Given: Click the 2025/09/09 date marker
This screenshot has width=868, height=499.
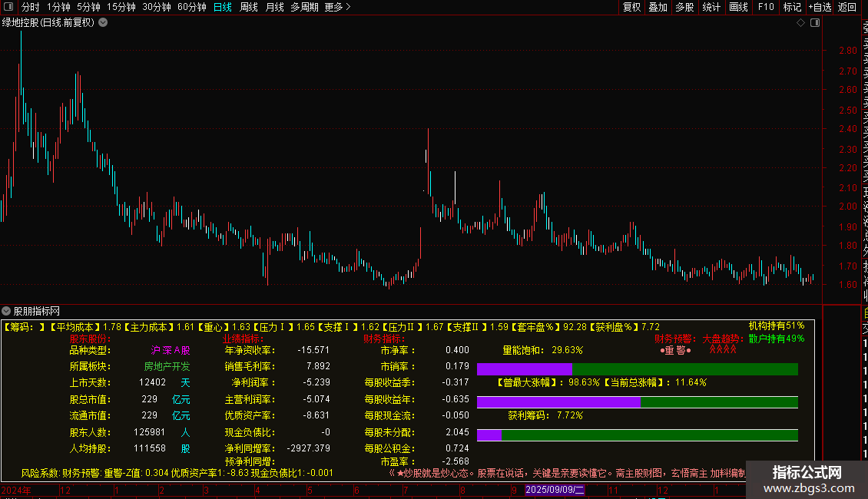Looking at the screenshot, I should click(x=554, y=490).
